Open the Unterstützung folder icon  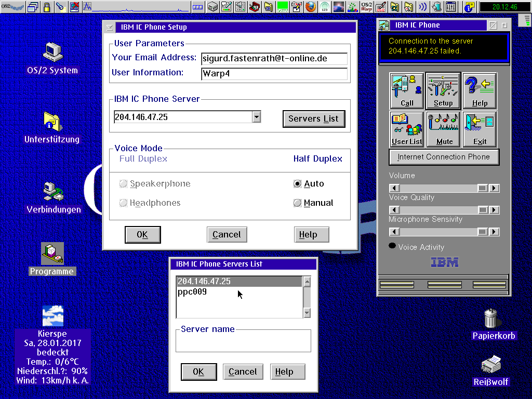pyautogui.click(x=52, y=122)
